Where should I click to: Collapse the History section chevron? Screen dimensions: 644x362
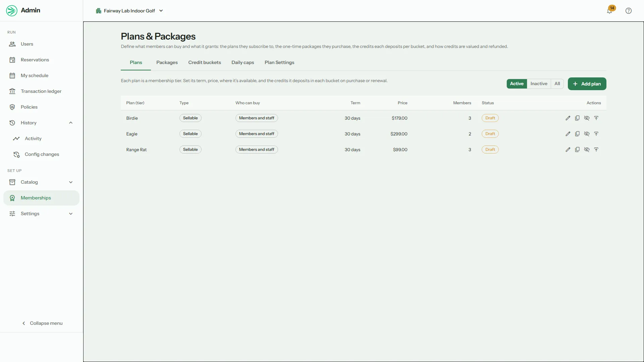tap(71, 123)
